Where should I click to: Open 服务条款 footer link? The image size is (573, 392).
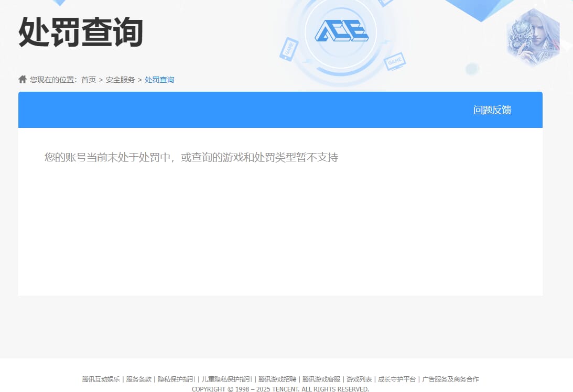138,379
